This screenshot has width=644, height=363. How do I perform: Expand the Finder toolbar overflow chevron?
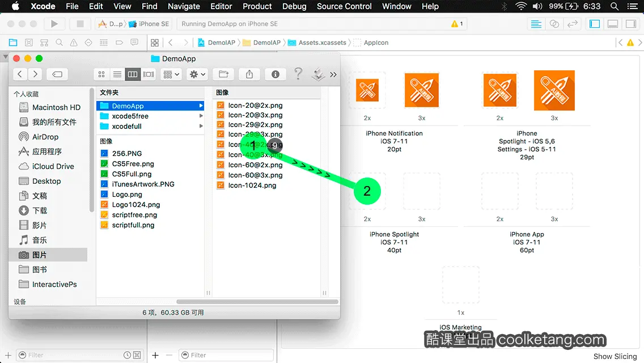pos(333,75)
